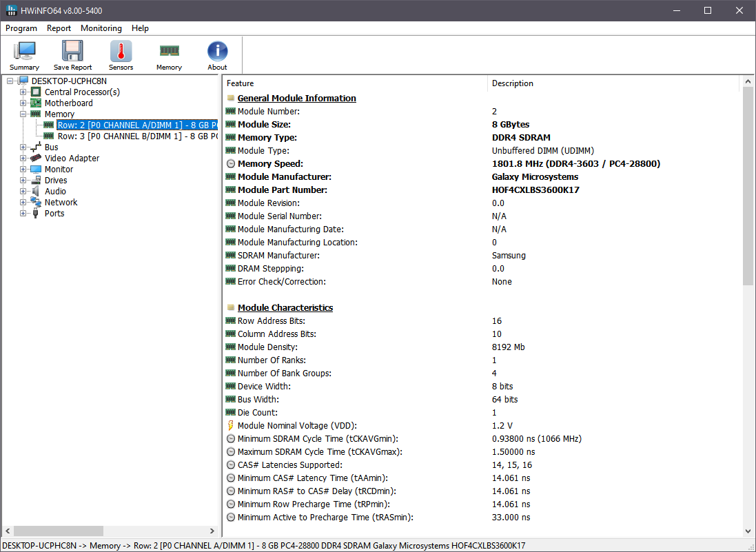This screenshot has height=552, width=756.
Task: Select the Error Check/Correction row
Action: [481, 282]
